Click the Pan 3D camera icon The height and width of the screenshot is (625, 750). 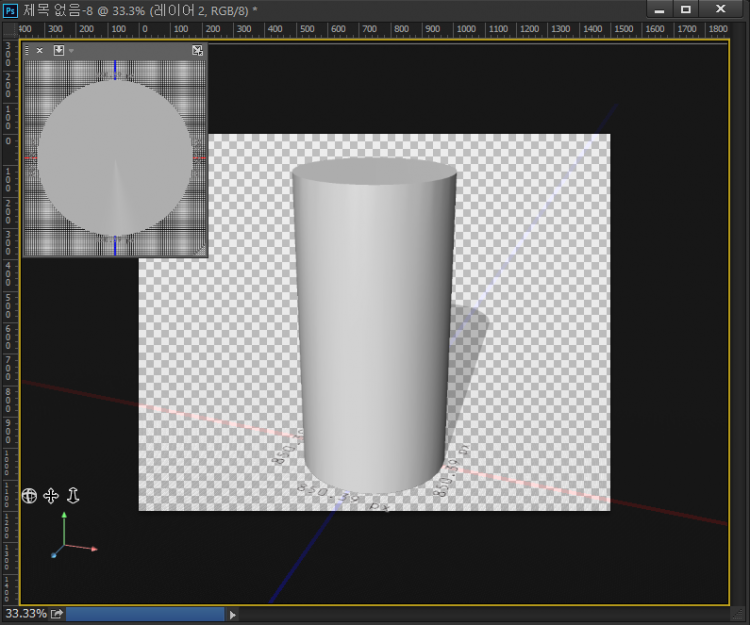(51, 495)
